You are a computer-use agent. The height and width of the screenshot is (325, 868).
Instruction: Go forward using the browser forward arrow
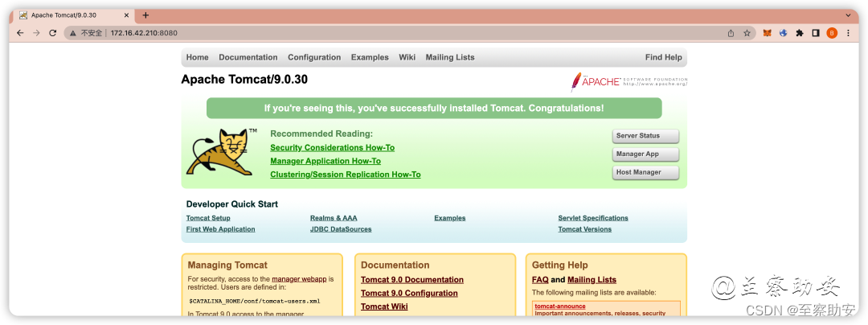coord(36,33)
